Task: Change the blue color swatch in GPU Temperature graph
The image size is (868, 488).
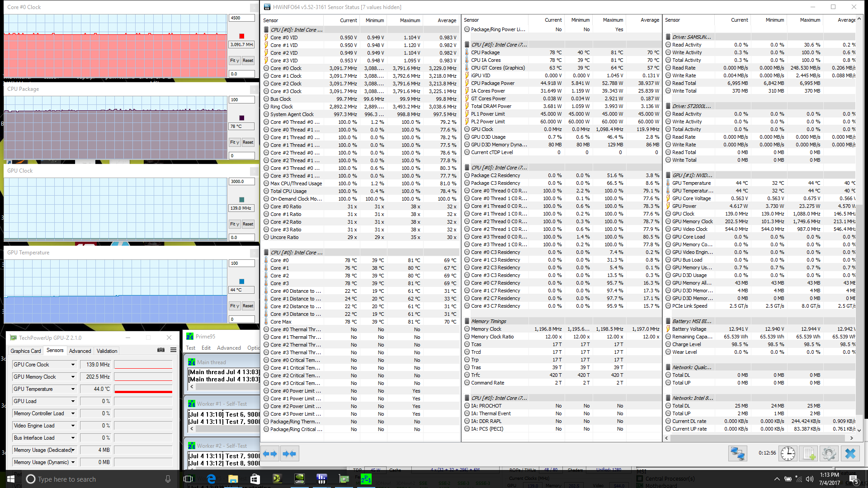Action: click(x=241, y=282)
